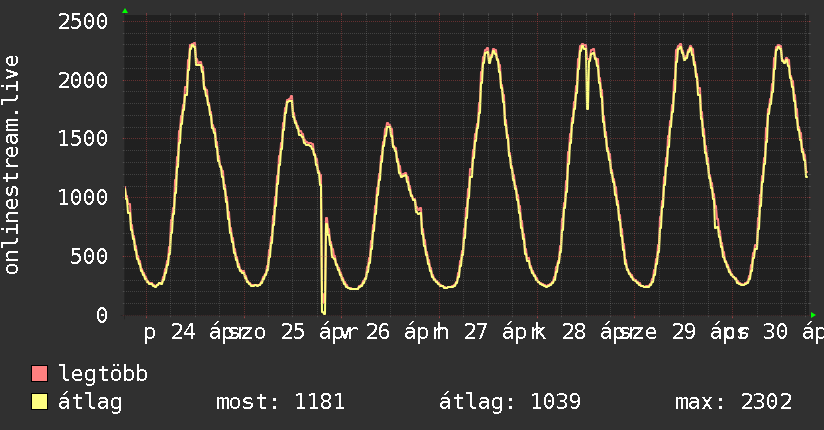This screenshot has height=430, width=824.
Task: Select the 24 ápr date label
Action: click(x=202, y=332)
